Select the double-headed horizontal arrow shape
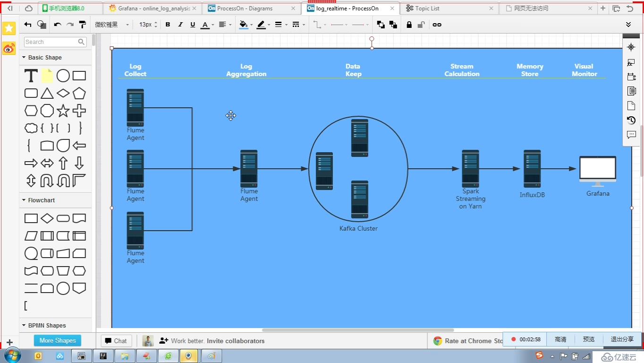The image size is (644, 363). coord(47,163)
